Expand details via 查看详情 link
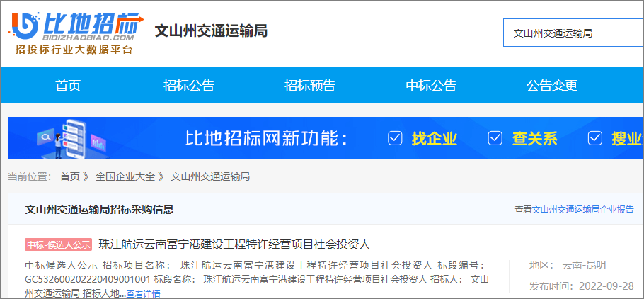Screen dimensions: 644x299 click(x=143, y=293)
